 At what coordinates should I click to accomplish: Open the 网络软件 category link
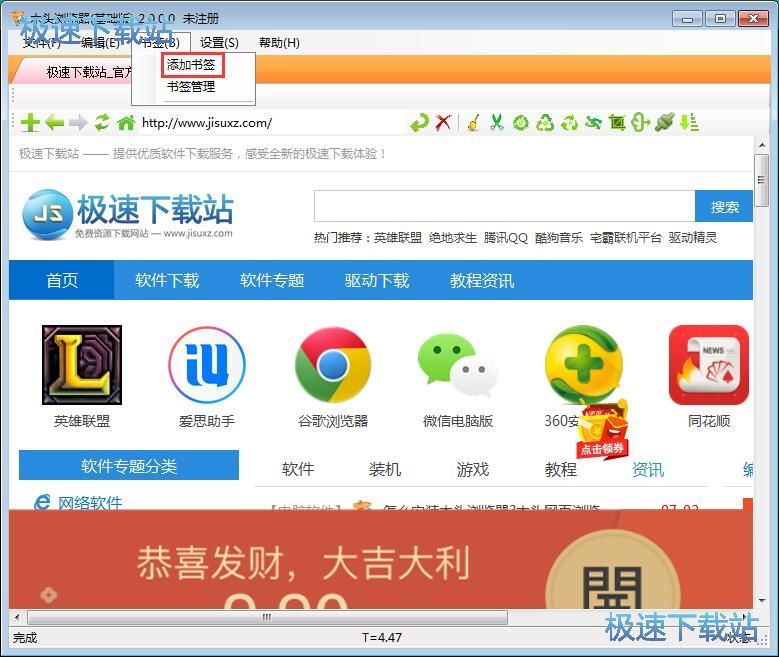[x=90, y=502]
